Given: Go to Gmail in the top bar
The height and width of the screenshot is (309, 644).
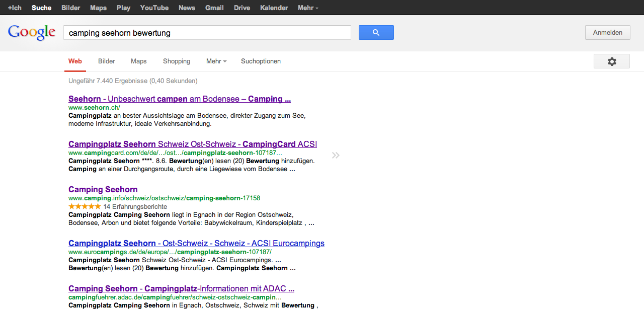Looking at the screenshot, I should [214, 8].
